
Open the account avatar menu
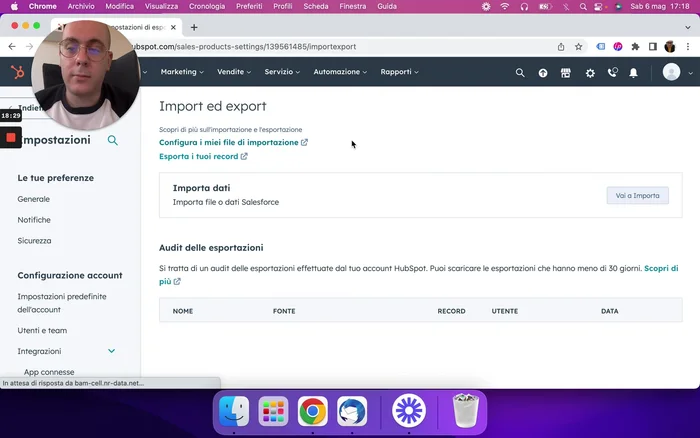[672, 72]
